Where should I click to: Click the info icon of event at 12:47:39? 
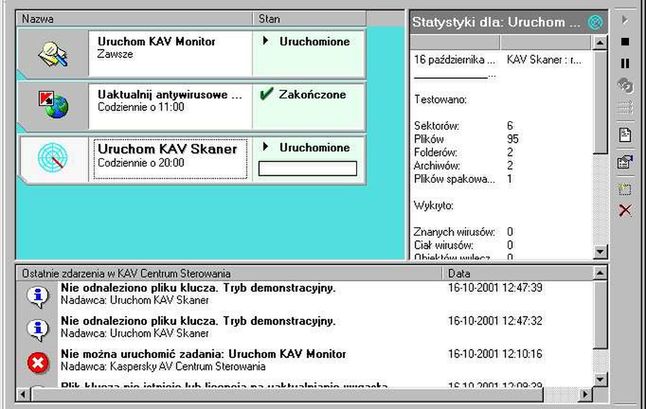pos(38,297)
